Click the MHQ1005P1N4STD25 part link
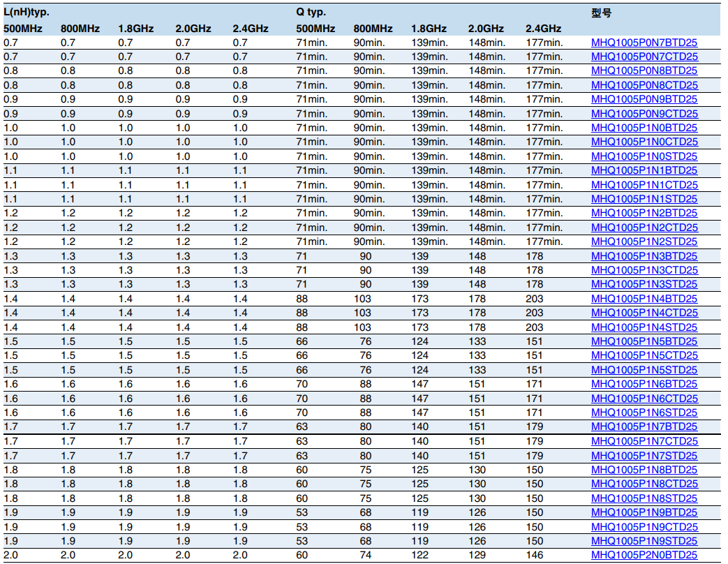The image size is (728, 564). pyautogui.click(x=644, y=327)
